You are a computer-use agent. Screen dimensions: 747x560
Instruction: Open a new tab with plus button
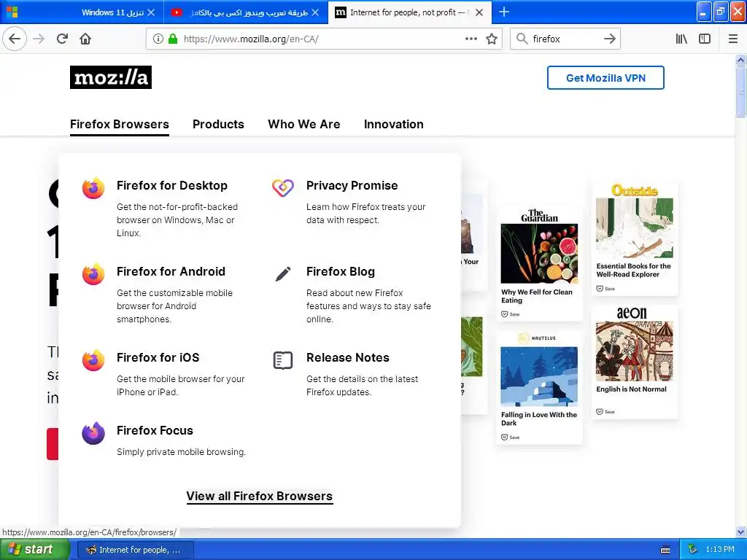tap(503, 12)
